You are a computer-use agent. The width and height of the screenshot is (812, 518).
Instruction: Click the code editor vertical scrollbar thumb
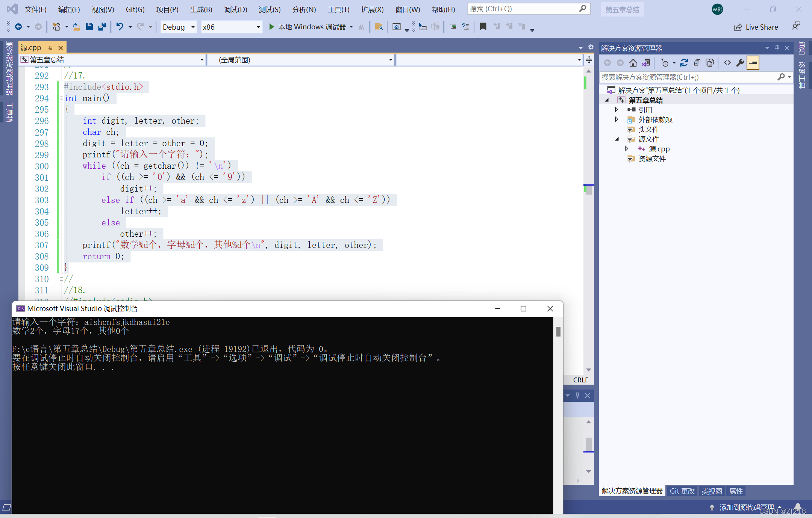(x=589, y=190)
